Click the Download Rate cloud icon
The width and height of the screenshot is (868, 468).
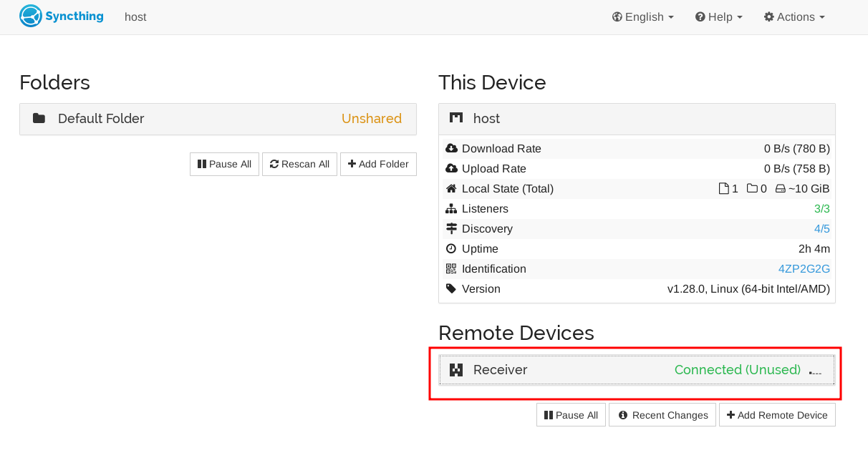point(451,149)
